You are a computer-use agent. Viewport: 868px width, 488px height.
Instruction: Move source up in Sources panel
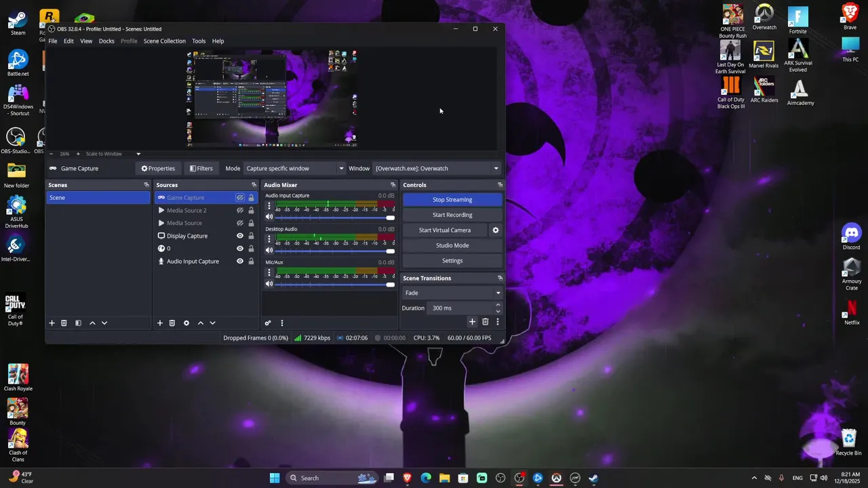tap(201, 323)
